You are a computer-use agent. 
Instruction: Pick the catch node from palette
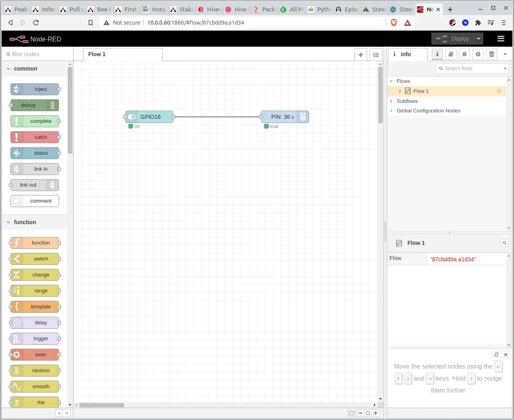tap(35, 137)
